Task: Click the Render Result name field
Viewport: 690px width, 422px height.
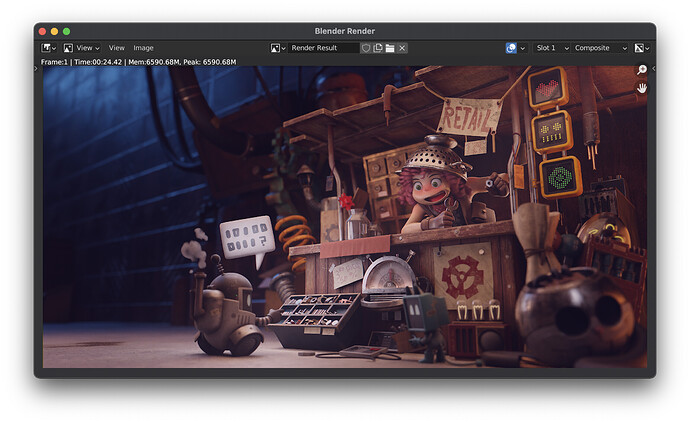Action: coord(324,48)
